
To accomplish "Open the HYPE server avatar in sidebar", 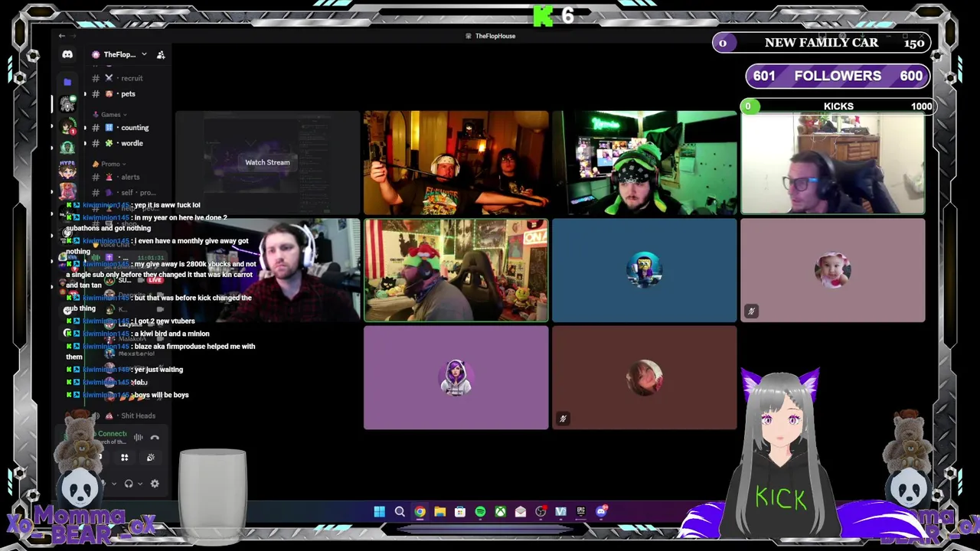I will point(67,168).
